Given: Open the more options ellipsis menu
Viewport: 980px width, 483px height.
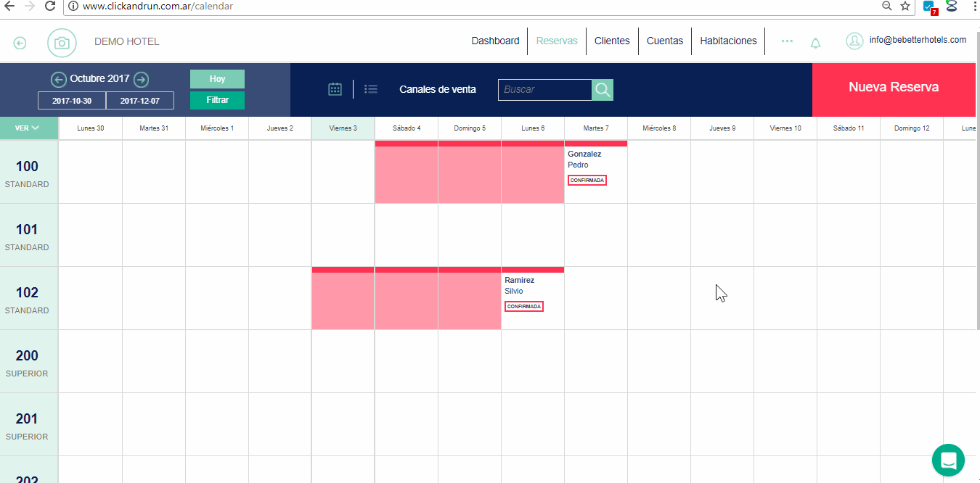Looking at the screenshot, I should 787,41.
